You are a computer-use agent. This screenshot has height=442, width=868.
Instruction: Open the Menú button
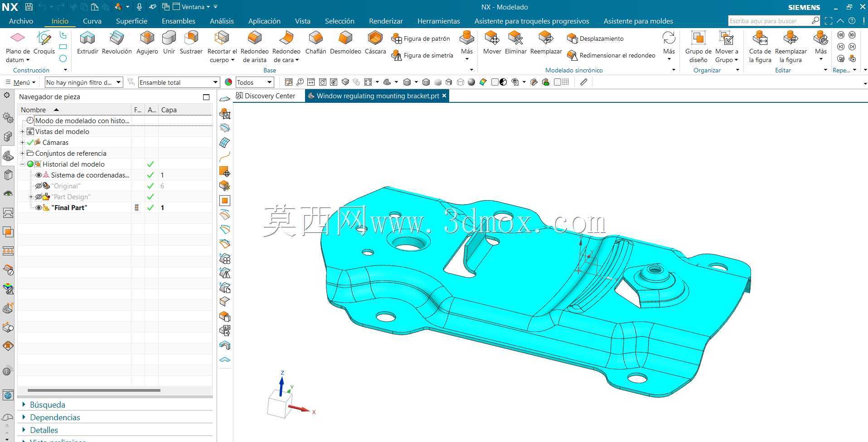[20, 82]
